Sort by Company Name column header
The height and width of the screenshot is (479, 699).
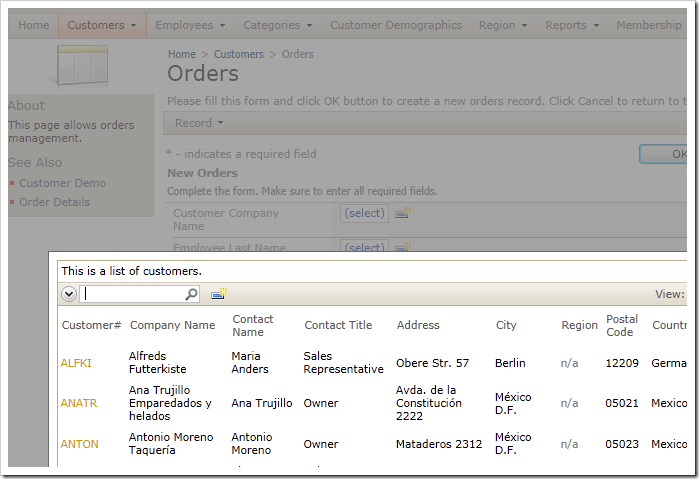coord(173,325)
